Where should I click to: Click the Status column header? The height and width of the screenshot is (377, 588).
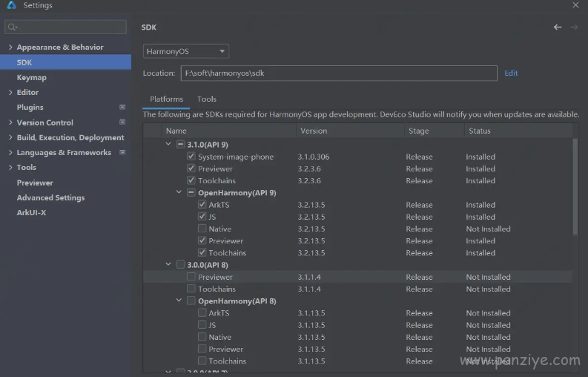pyautogui.click(x=518, y=131)
